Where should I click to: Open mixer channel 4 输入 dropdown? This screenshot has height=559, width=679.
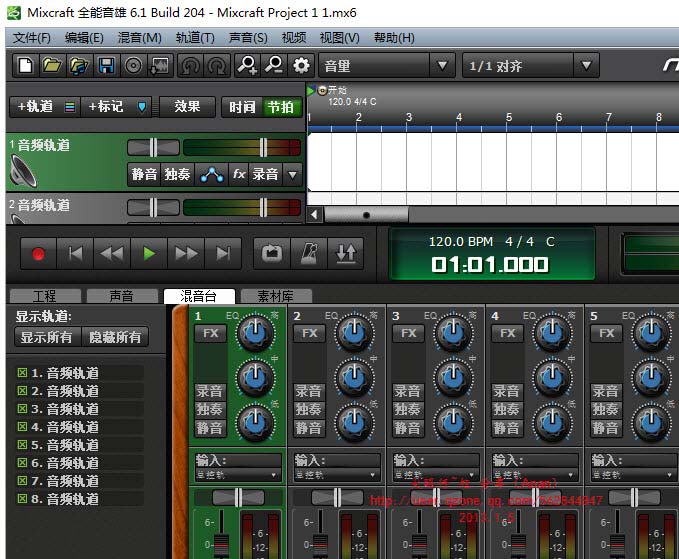pyautogui.click(x=536, y=475)
